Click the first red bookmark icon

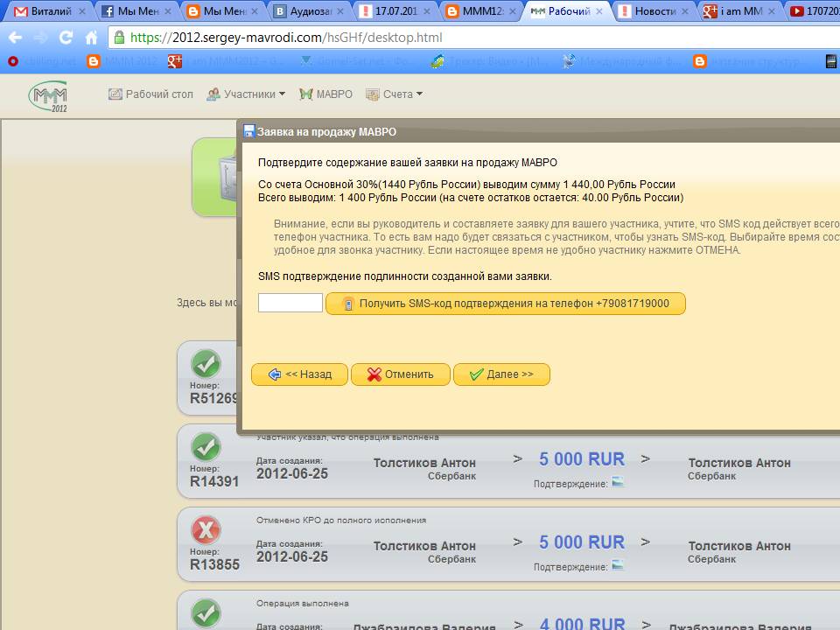pyautogui.click(x=13, y=61)
